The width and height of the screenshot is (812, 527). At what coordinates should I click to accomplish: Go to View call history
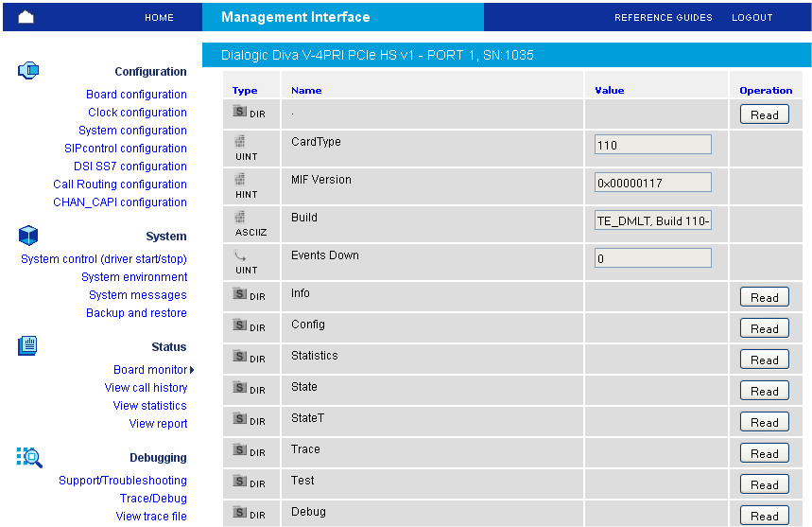point(146,388)
